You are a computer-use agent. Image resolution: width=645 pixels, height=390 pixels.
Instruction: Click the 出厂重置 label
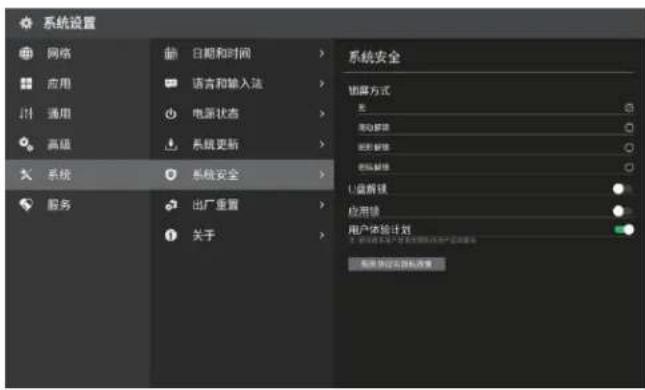click(x=216, y=204)
